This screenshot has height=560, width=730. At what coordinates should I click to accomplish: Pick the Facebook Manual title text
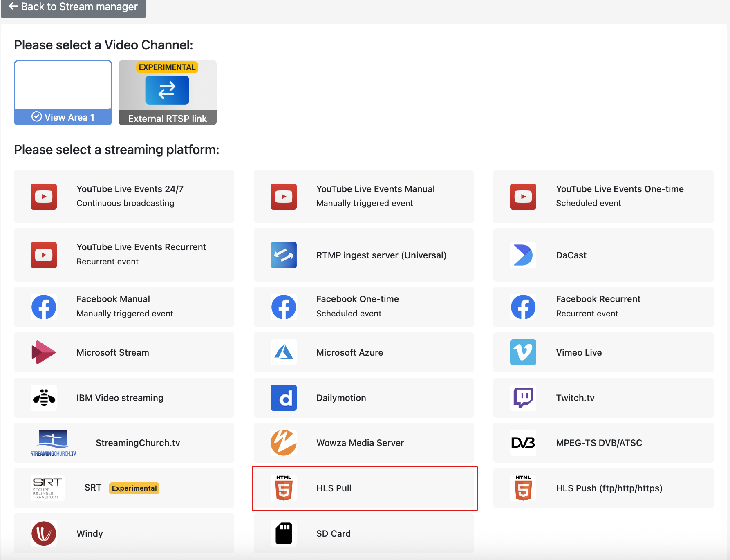[113, 299]
